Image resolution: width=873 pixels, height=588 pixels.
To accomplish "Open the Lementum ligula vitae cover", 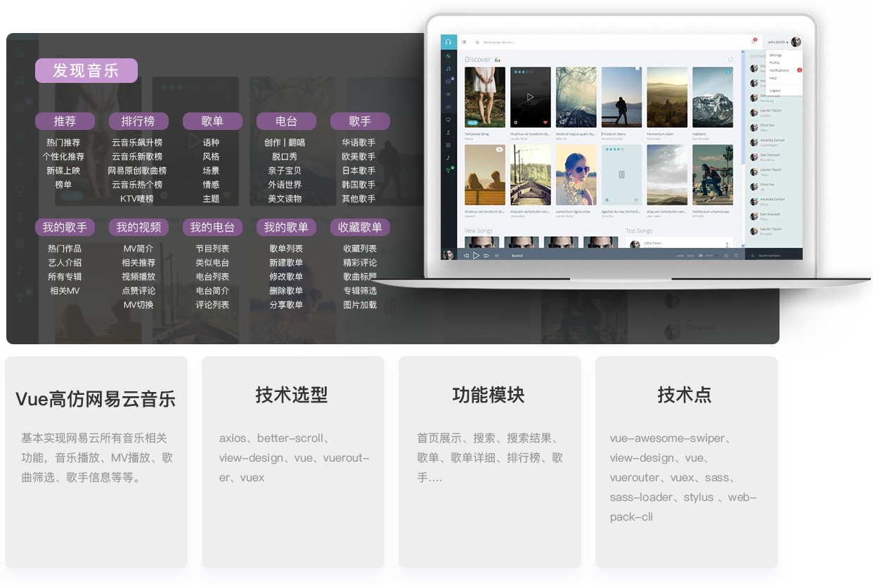I will (576, 174).
